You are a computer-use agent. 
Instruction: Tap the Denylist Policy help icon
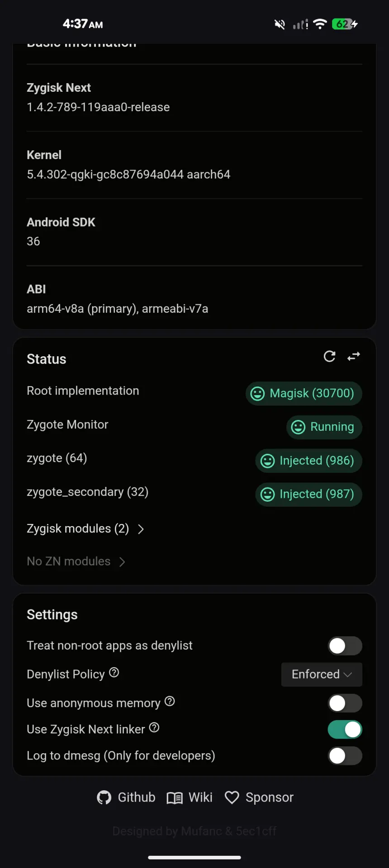pos(114,673)
